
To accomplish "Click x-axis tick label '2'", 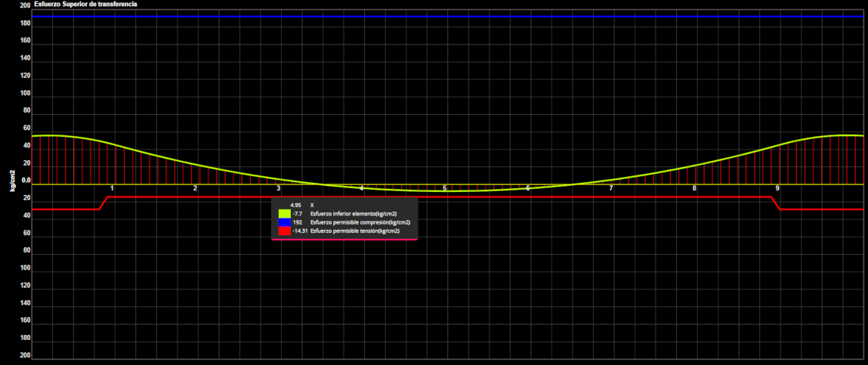I will (x=196, y=188).
